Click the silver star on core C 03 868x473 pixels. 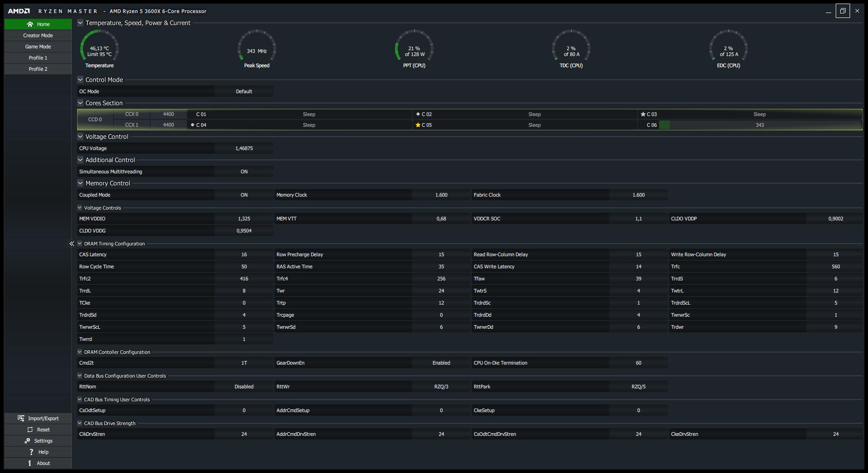(x=643, y=114)
